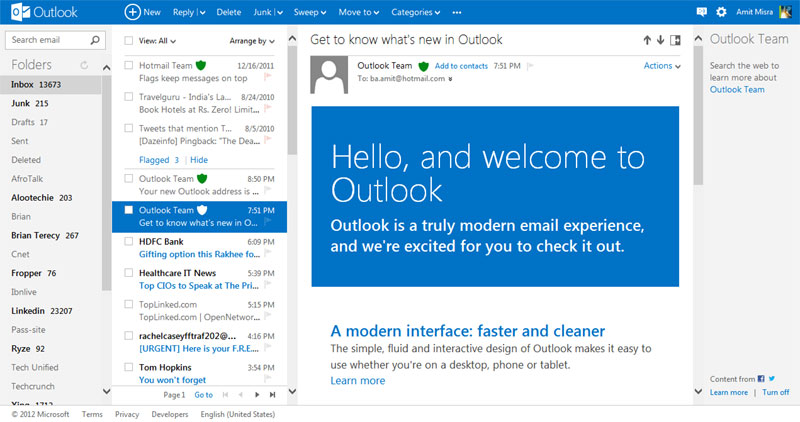Toggle the reading pane layout icon
The height and width of the screenshot is (422, 800).
tap(675, 40)
